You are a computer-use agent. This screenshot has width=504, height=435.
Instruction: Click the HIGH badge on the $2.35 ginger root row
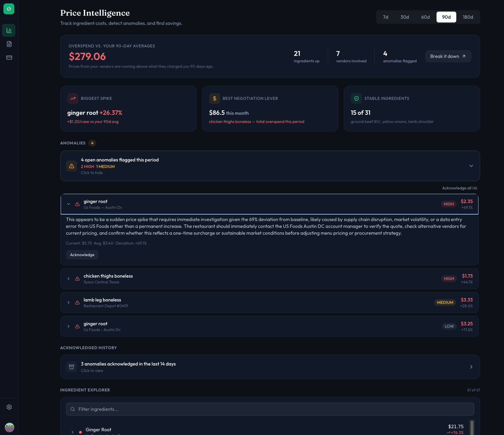[449, 204]
